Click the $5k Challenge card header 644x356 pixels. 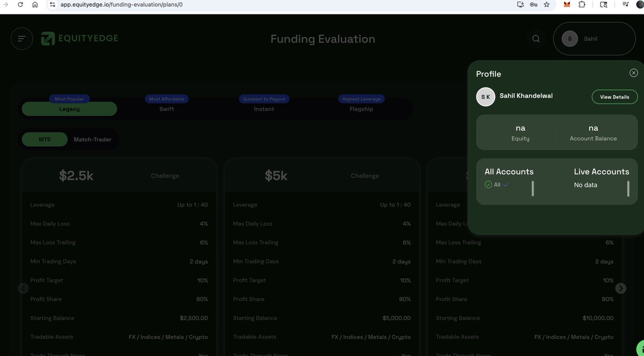(321, 175)
